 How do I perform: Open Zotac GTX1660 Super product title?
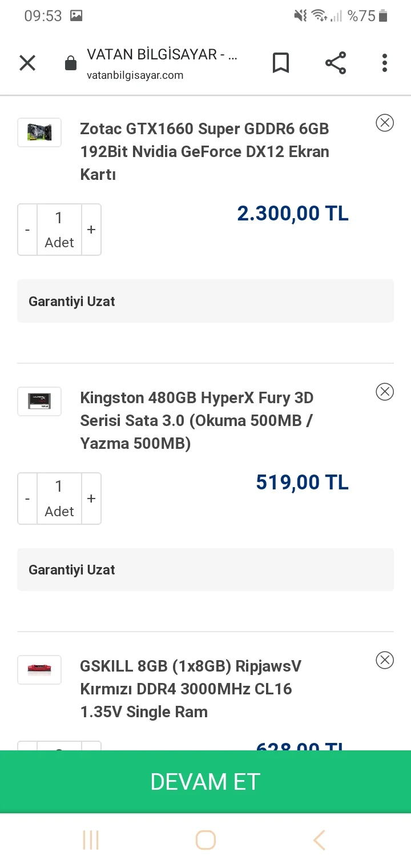(204, 151)
